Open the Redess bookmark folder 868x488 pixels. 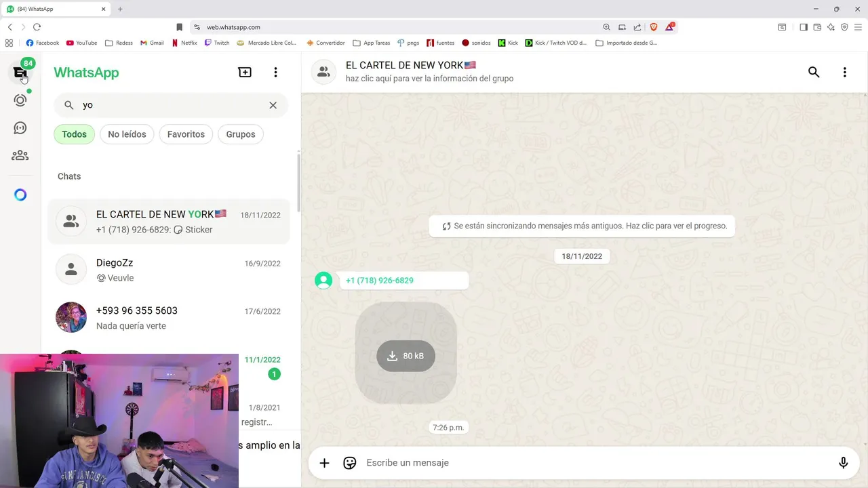(x=119, y=43)
